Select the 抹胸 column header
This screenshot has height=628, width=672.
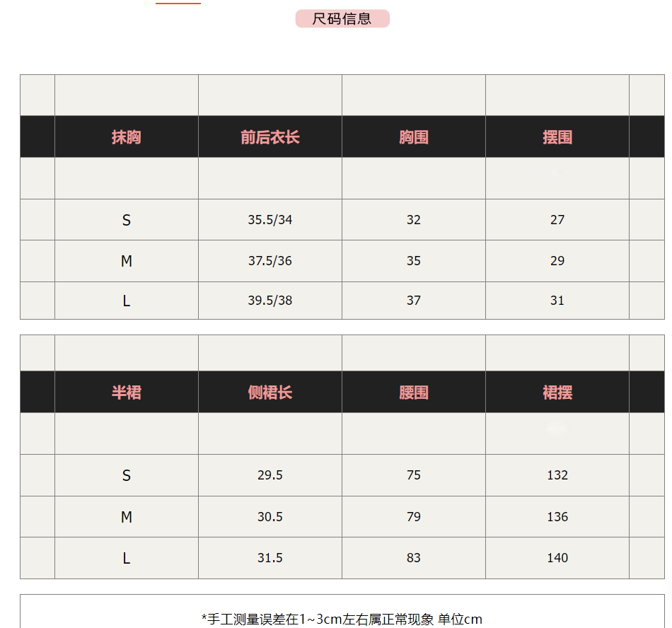(127, 137)
